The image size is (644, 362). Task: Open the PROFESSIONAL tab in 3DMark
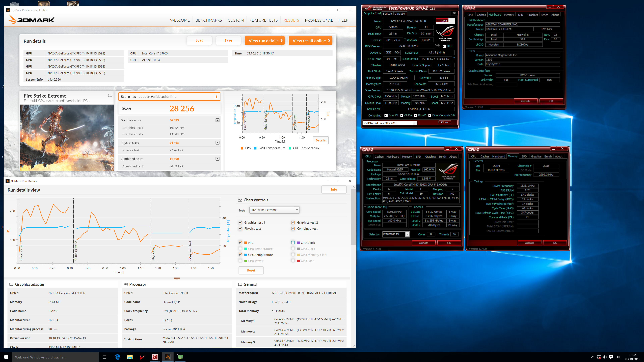[x=319, y=20]
